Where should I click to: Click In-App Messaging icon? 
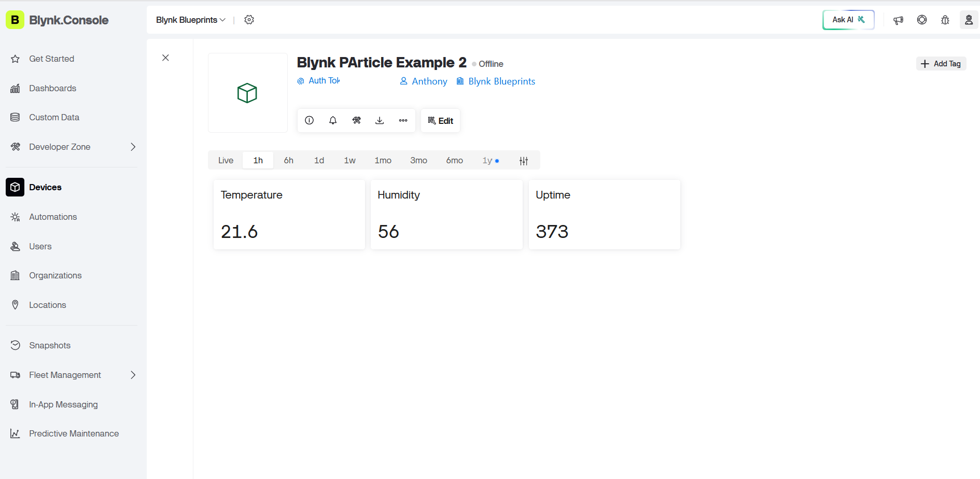coord(15,404)
